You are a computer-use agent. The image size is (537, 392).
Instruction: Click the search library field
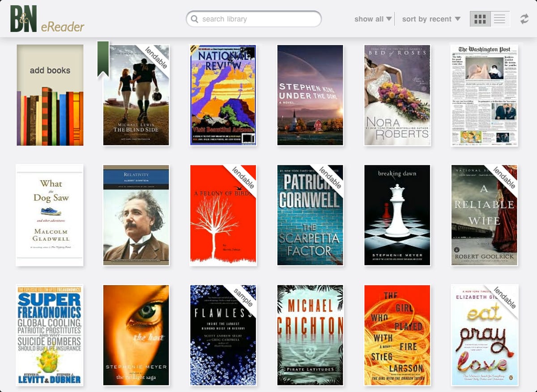(x=260, y=19)
